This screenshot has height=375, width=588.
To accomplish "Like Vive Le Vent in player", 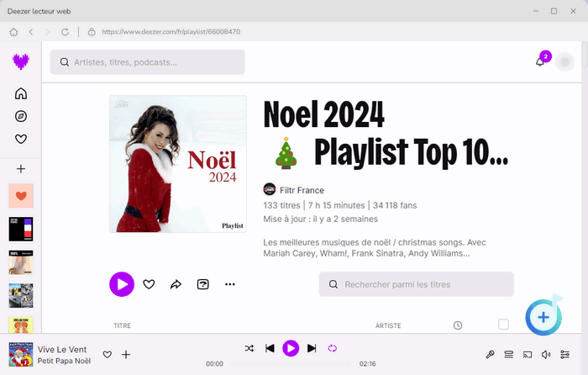I will (x=108, y=354).
